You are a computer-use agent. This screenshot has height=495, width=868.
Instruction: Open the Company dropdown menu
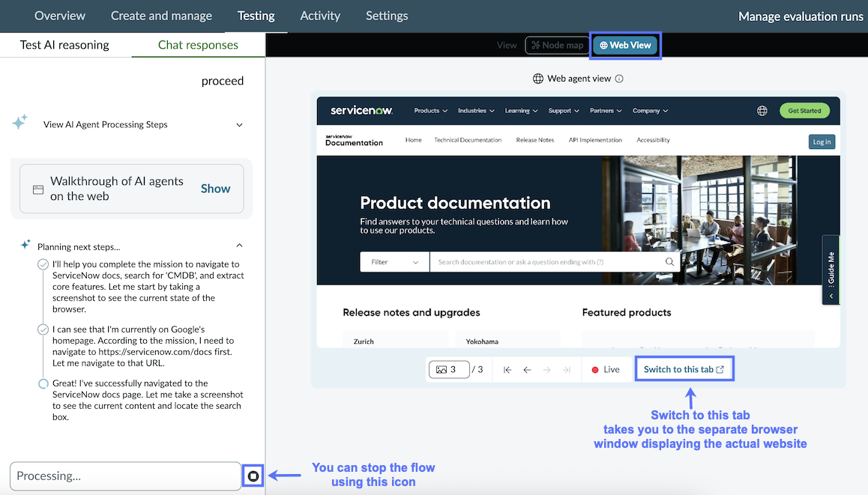coord(650,111)
